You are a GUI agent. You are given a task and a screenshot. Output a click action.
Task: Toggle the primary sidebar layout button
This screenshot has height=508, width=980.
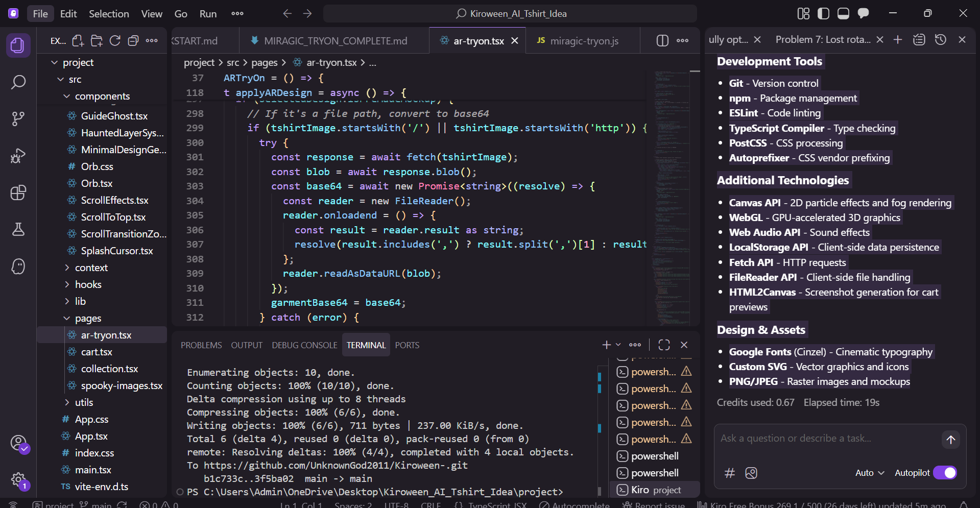pos(823,14)
